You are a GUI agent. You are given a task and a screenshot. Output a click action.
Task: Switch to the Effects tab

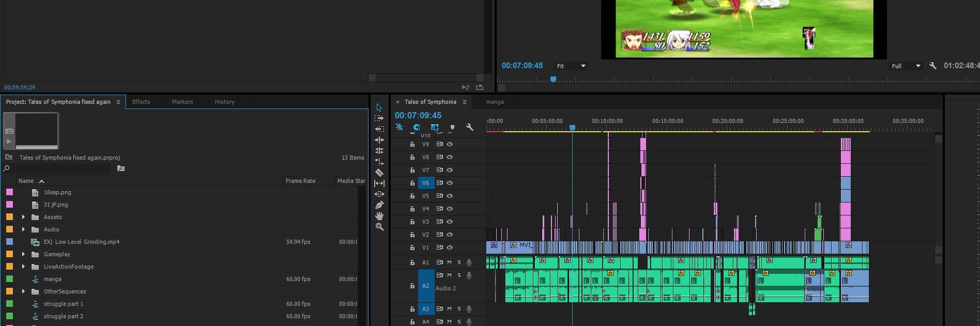pyautogui.click(x=141, y=102)
